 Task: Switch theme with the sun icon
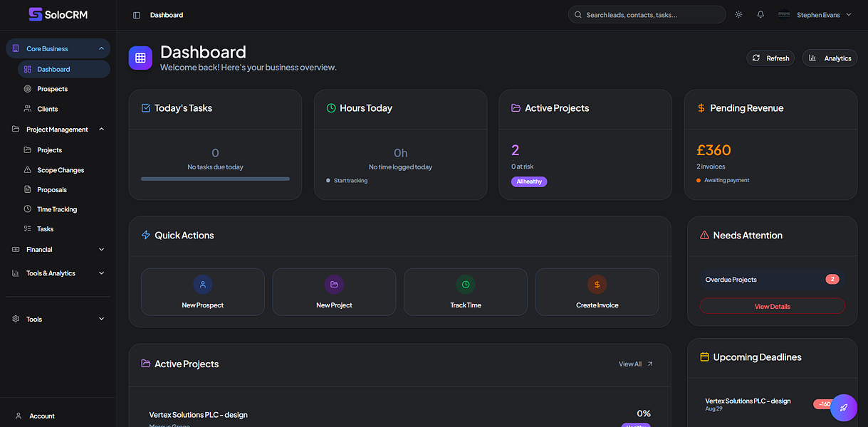pyautogui.click(x=738, y=14)
